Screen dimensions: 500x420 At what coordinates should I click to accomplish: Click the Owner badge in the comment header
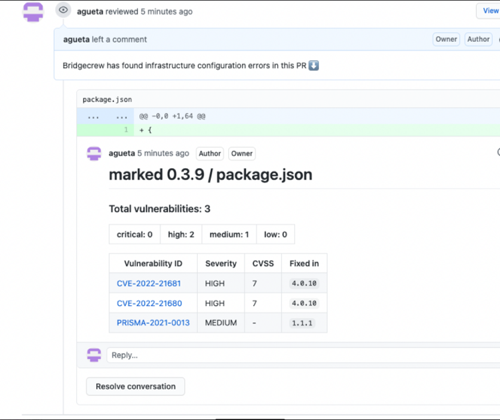(x=446, y=39)
